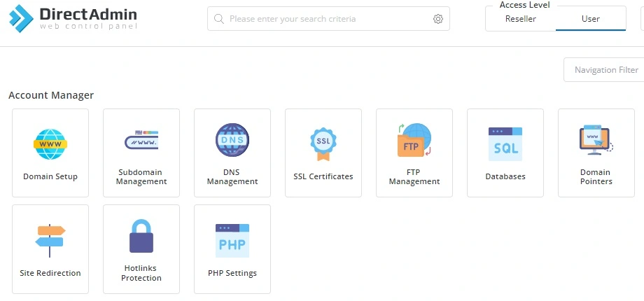Open the FTP Management folder icon
This screenshot has width=644, height=301.
[x=414, y=140]
